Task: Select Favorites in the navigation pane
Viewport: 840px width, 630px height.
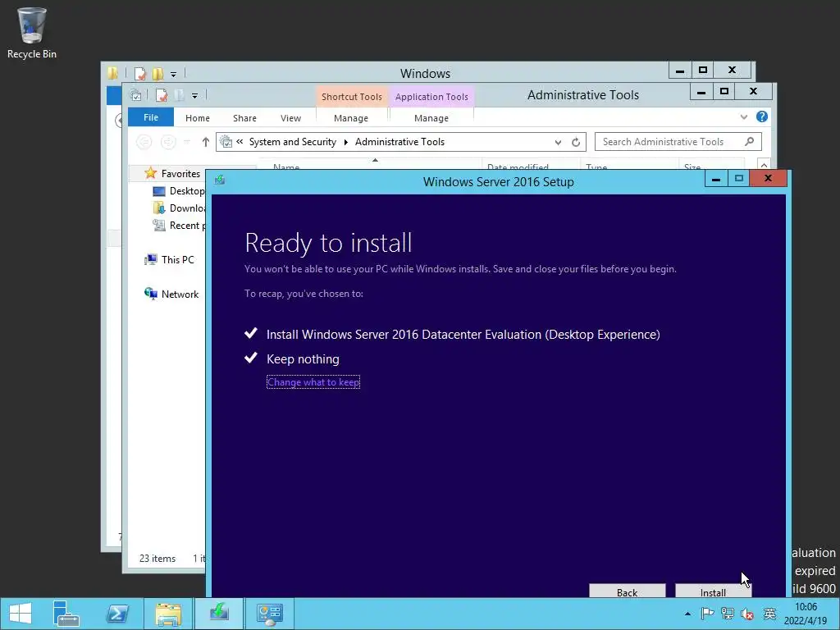Action: tap(180, 174)
